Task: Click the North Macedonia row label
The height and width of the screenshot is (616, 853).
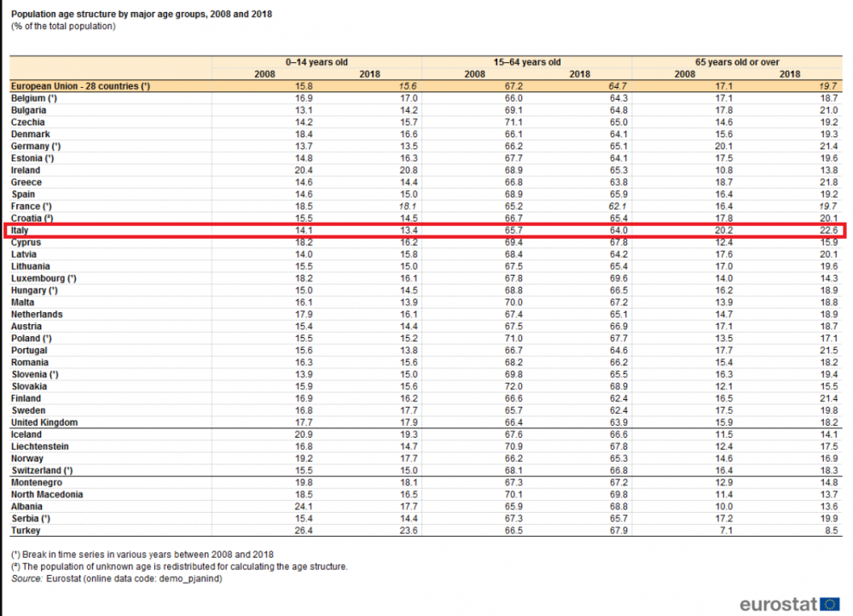Action: point(47,495)
